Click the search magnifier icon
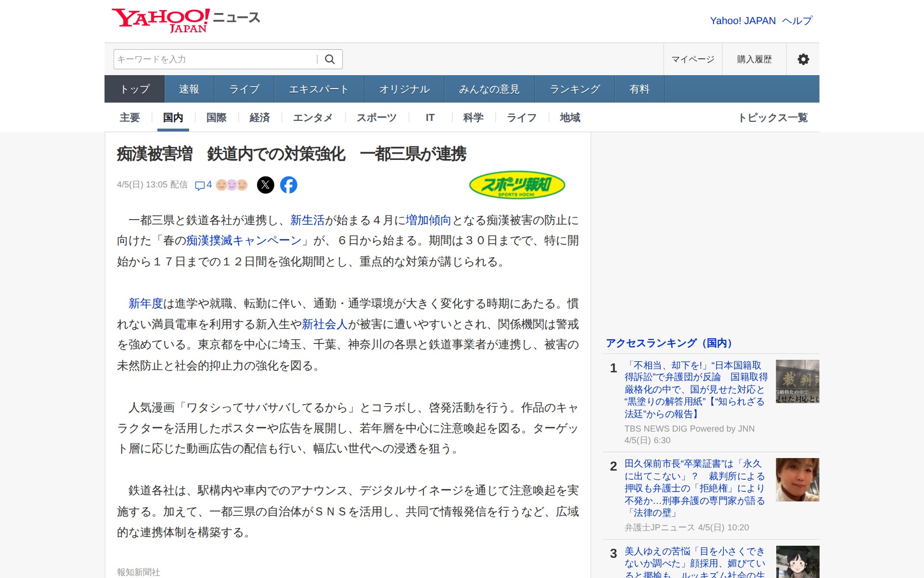The width and height of the screenshot is (924, 578). coord(330,59)
